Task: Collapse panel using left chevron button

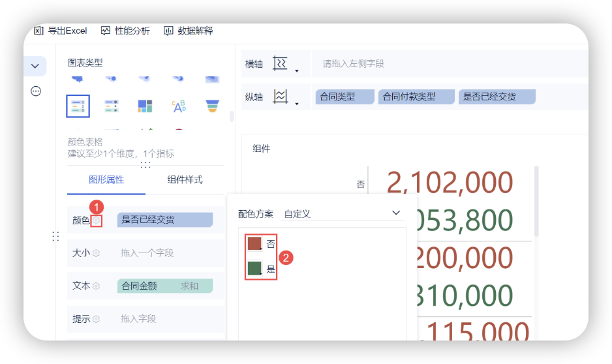Action: pos(36,66)
